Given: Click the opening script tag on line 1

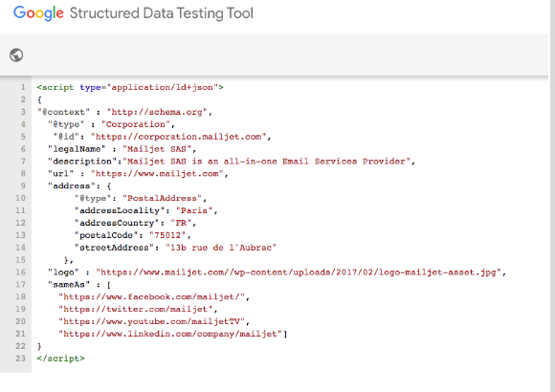Looking at the screenshot, I should click(130, 87).
